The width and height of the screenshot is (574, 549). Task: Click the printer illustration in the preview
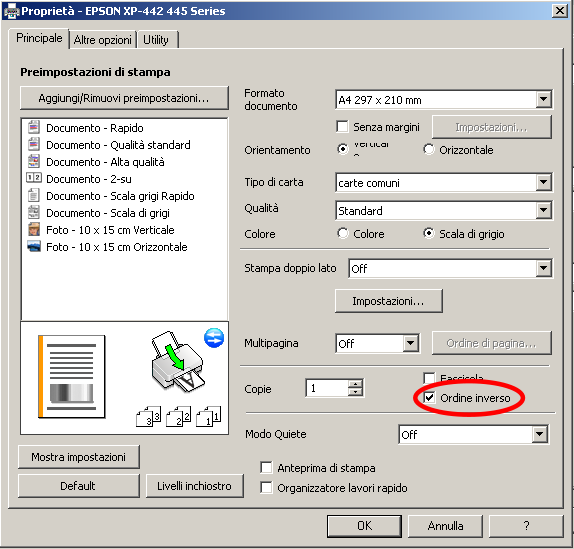click(178, 362)
